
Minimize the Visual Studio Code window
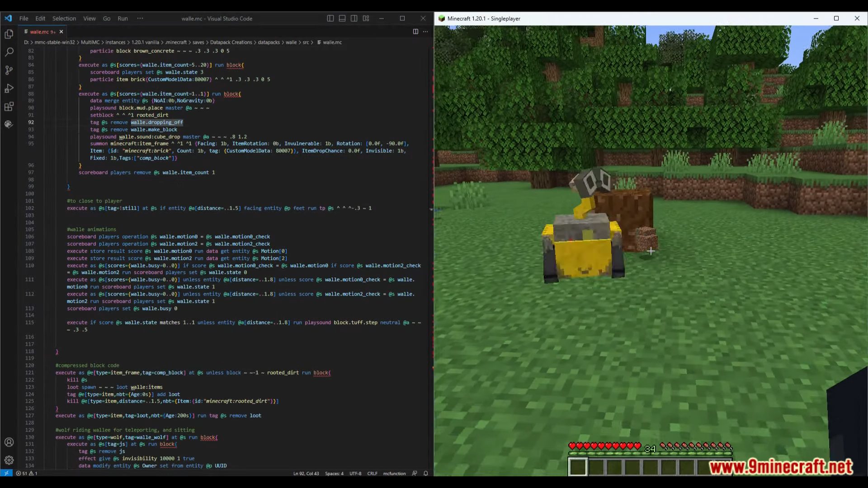pyautogui.click(x=382, y=19)
